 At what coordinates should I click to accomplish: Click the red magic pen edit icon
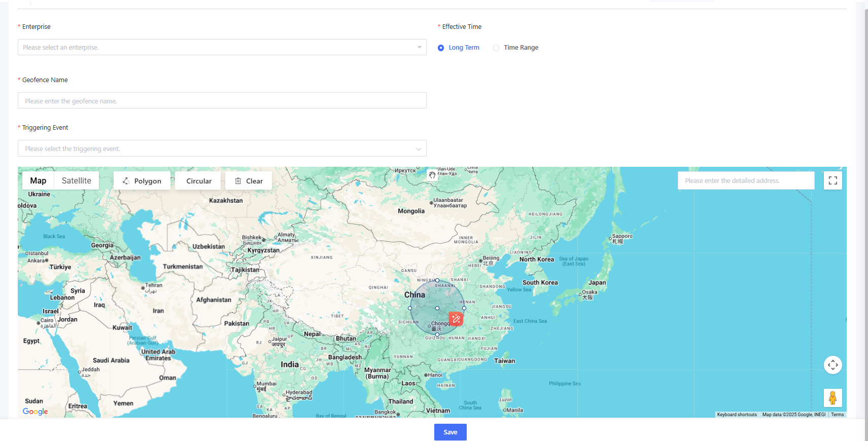coord(456,319)
